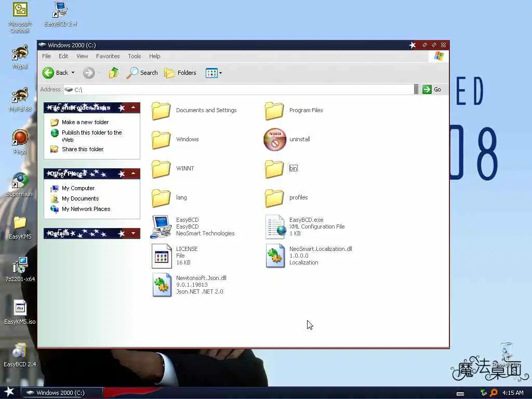Click the orange search tray icon
The width and height of the screenshot is (532, 399).
[x=494, y=393]
